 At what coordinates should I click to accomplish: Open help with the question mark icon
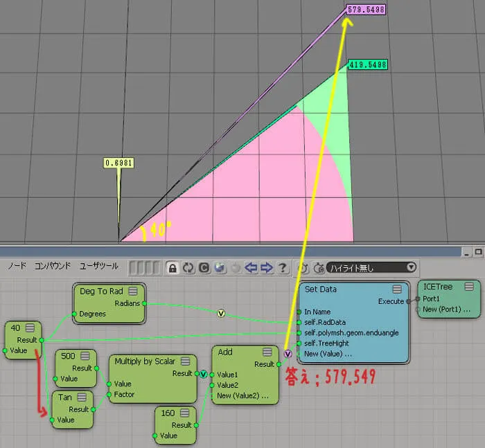point(282,268)
